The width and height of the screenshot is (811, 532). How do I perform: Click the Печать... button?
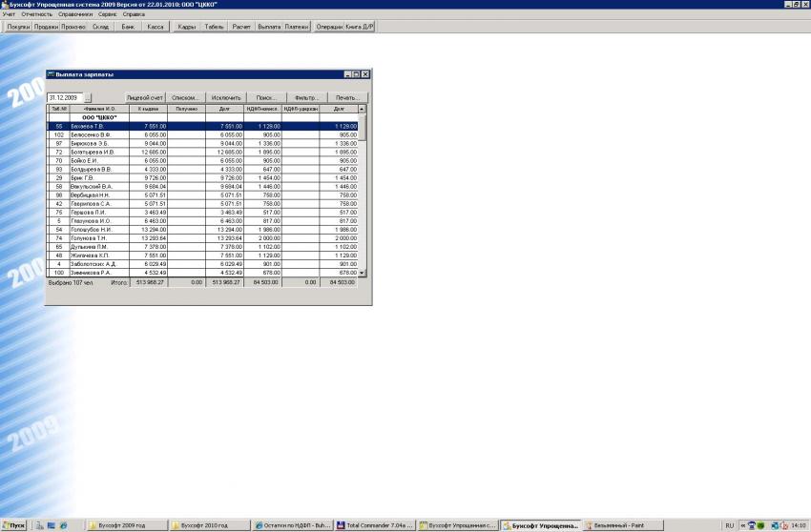pos(347,97)
